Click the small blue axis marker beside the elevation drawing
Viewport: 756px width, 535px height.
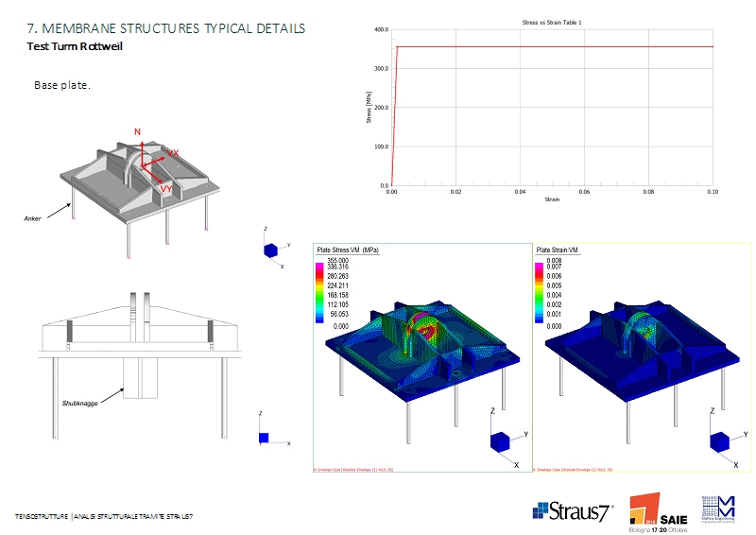coord(266,438)
